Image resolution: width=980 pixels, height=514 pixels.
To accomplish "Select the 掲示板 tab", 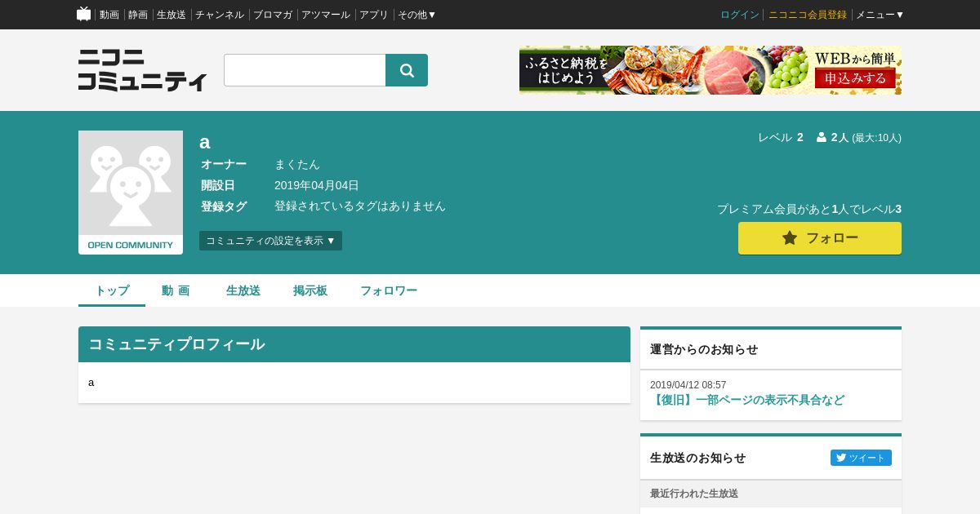I will pyautogui.click(x=310, y=290).
